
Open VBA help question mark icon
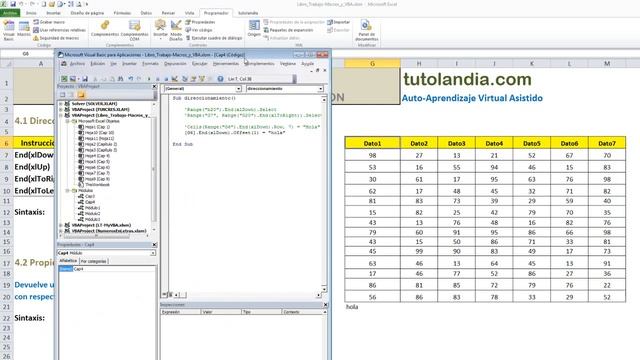pyautogui.click(x=220, y=79)
